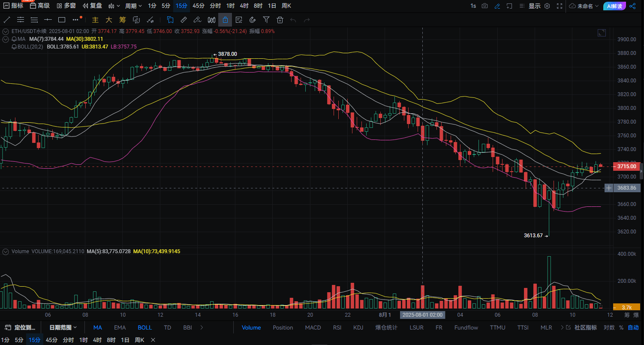Expand the 日期范围 date range dropdown

click(x=63, y=327)
